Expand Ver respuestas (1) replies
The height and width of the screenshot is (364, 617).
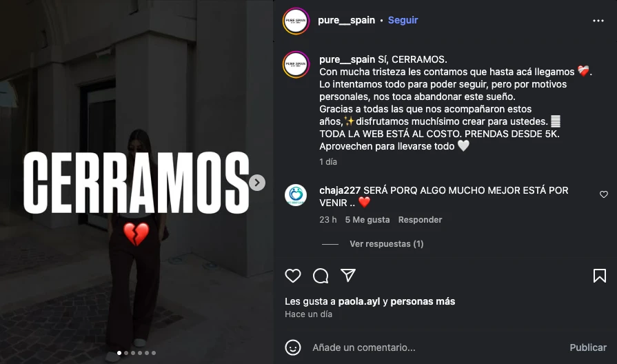pos(387,244)
